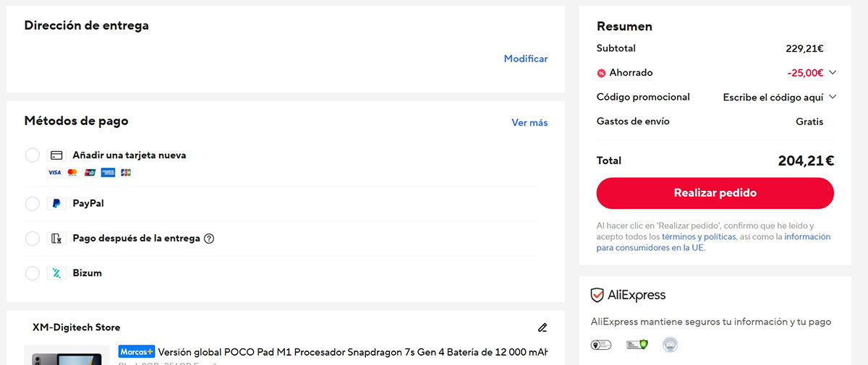Screen dimensions: 868x365
Task: Click the POCO Pad M1 product title
Action: tap(352, 352)
